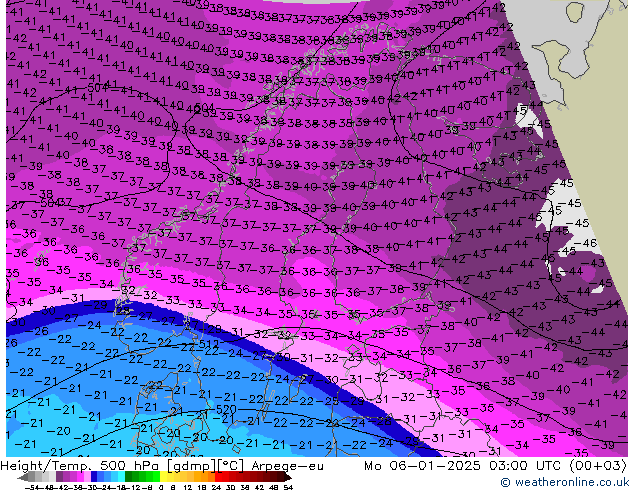634x490 pixels.
Task: Click the chart title 'Height/Temp. 500 hPa'
Action: [x=81, y=466]
